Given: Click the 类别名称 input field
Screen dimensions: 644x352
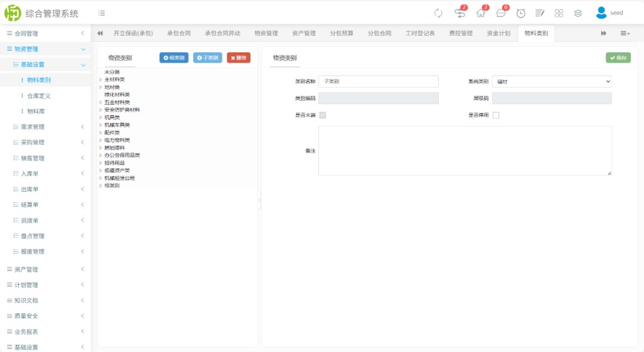Looking at the screenshot, I should point(379,82).
